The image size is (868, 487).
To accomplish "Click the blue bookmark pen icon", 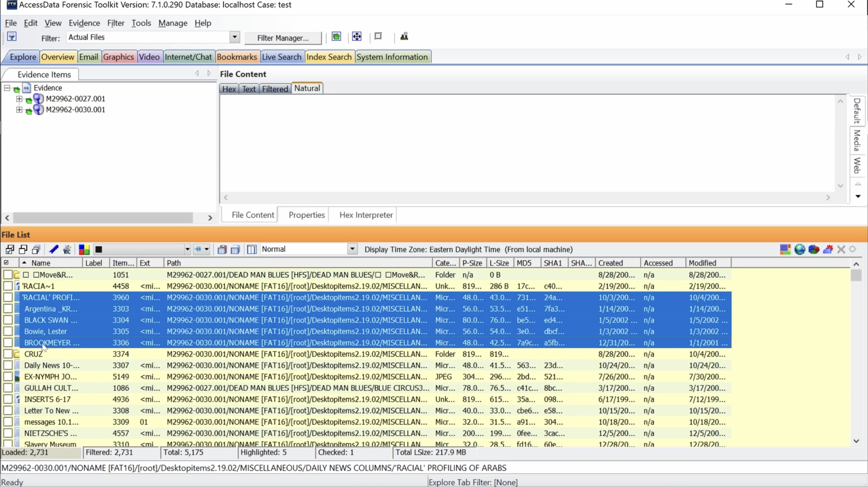I will (54, 249).
